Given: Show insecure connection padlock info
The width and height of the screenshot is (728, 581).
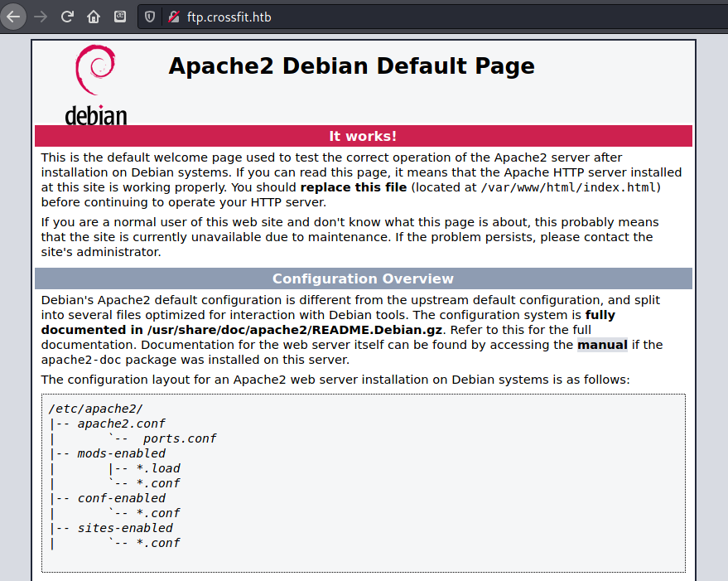Looking at the screenshot, I should tap(173, 17).
